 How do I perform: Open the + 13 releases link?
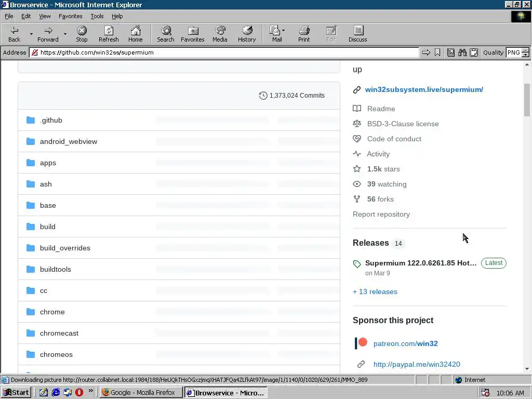[375, 292]
